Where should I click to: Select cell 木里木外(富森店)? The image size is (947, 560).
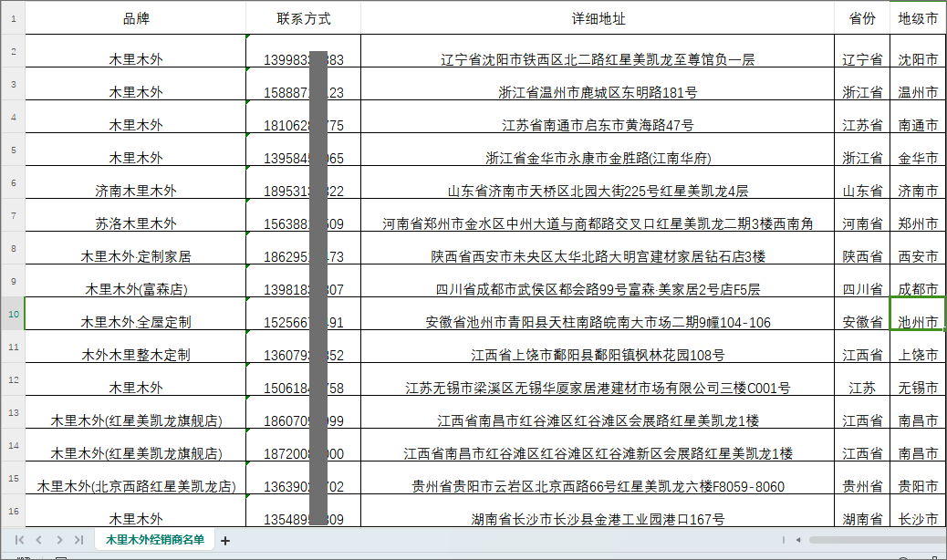(x=135, y=281)
